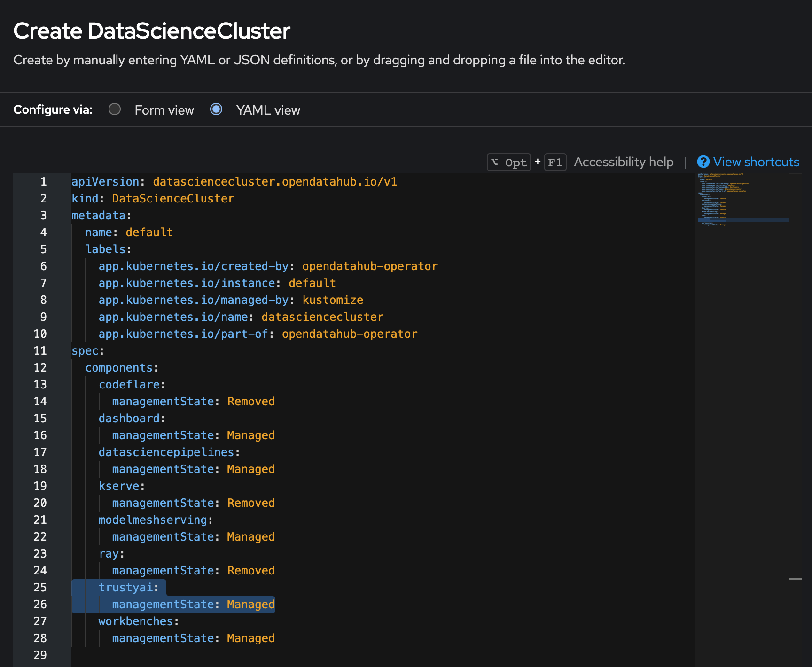Click the 'datasciencepipelines:' key
Image resolution: width=812 pixels, height=667 pixels.
(169, 452)
